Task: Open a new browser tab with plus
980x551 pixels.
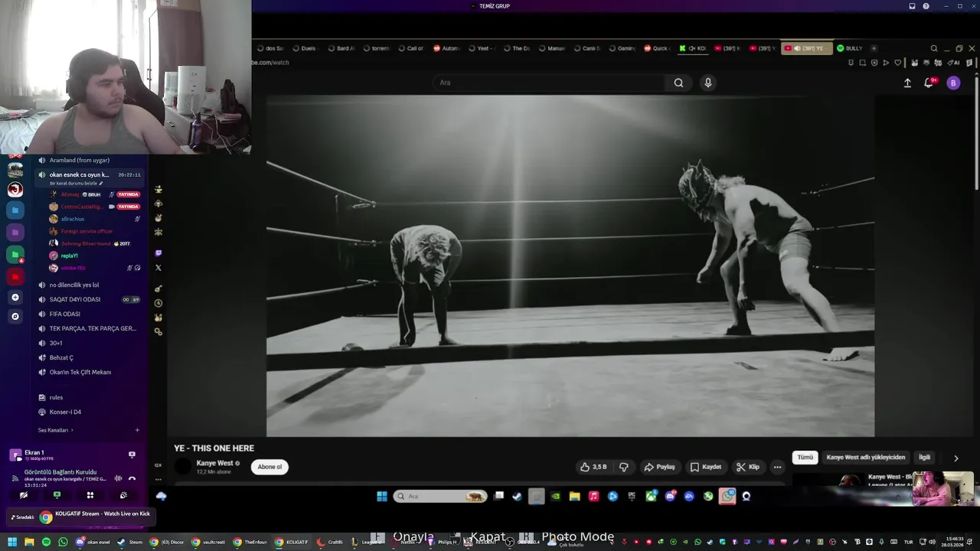Action: 874,48
